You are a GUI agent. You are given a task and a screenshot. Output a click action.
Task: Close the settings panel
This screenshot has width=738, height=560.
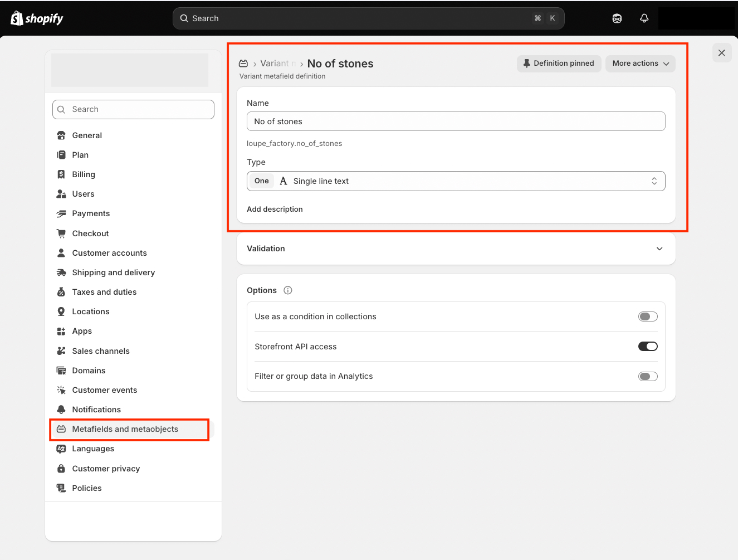721,53
